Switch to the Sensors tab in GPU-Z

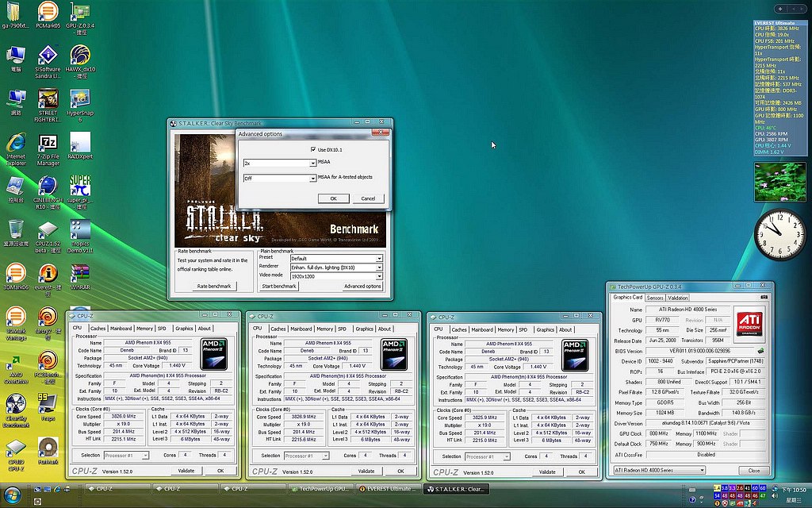point(655,298)
